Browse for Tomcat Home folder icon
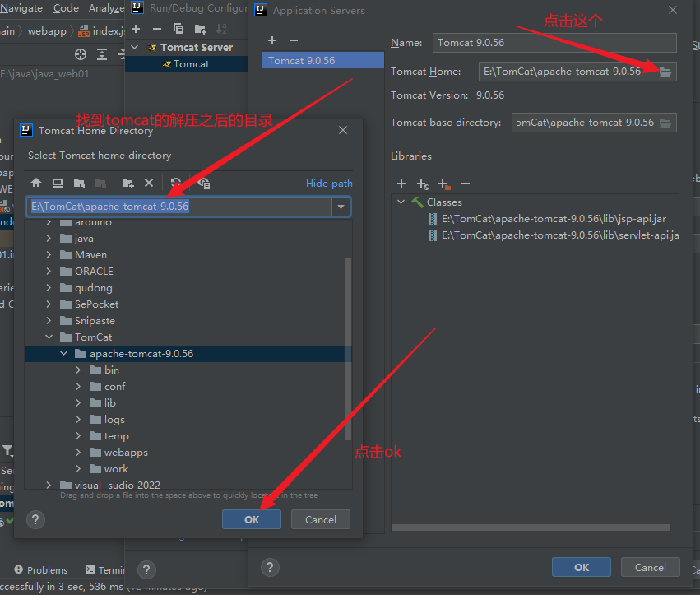Screen dimensions: 700x595 [665, 72]
